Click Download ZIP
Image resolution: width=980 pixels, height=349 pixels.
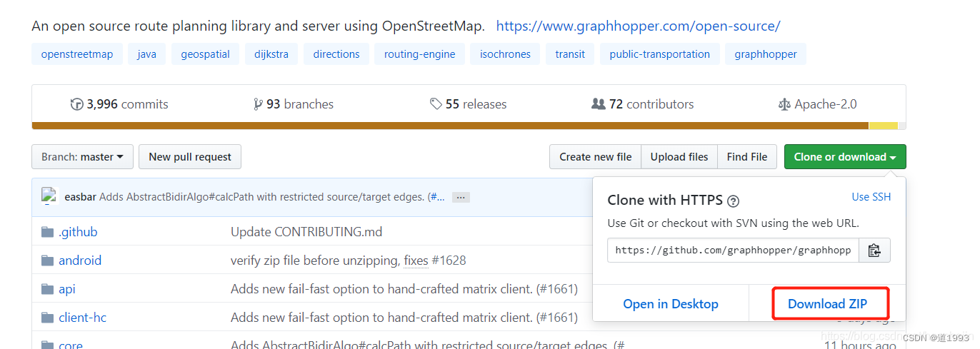click(827, 304)
